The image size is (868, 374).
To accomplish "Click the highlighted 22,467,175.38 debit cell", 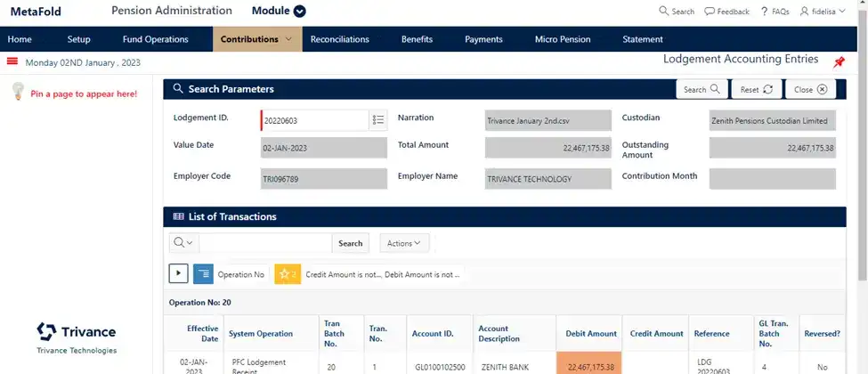I will tap(589, 363).
